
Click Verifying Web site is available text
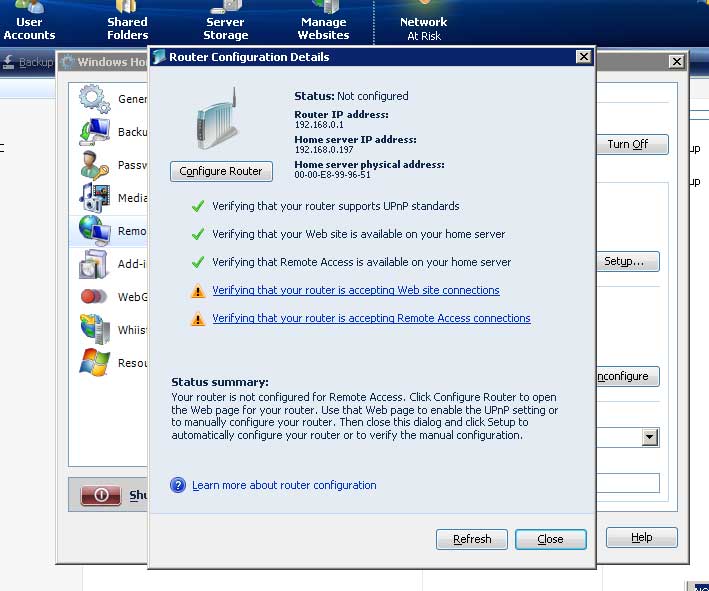coord(359,234)
